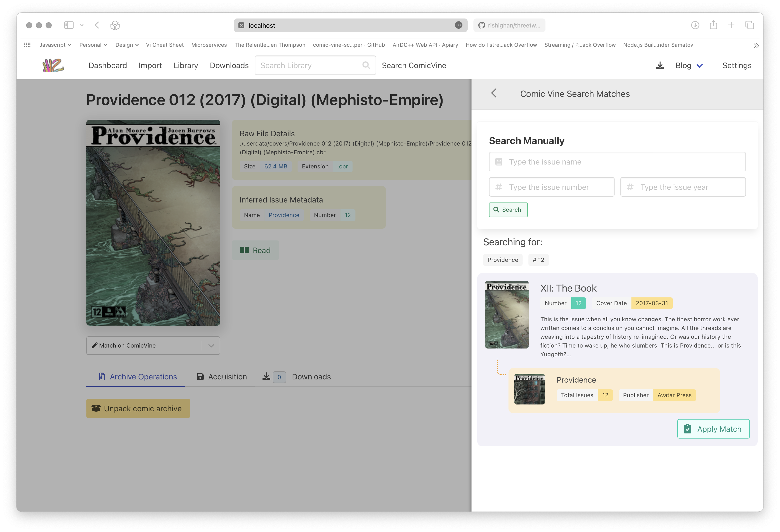Open the Safari downloads icon

[x=695, y=25]
